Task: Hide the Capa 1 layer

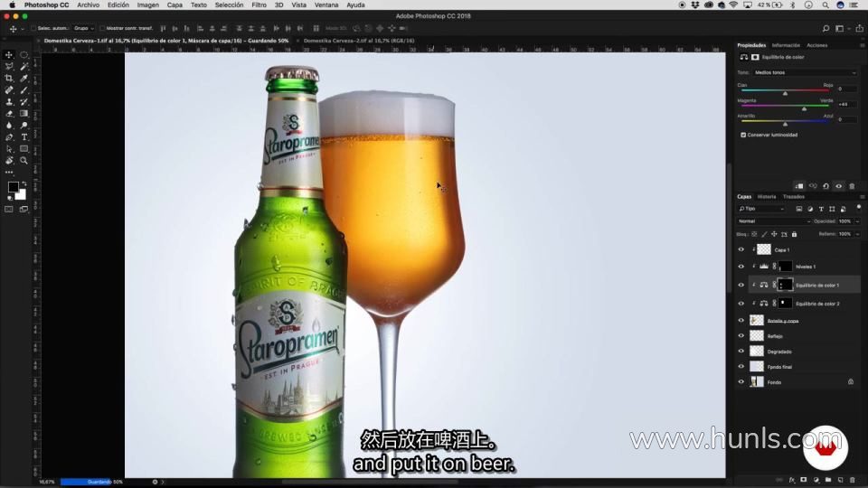Action: click(741, 249)
